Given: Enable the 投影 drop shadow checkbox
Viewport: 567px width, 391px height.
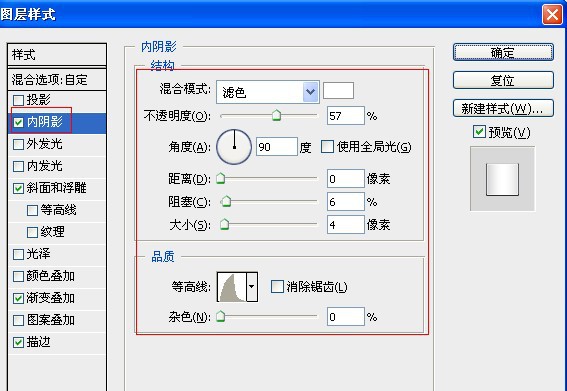Looking at the screenshot, I should point(18,100).
